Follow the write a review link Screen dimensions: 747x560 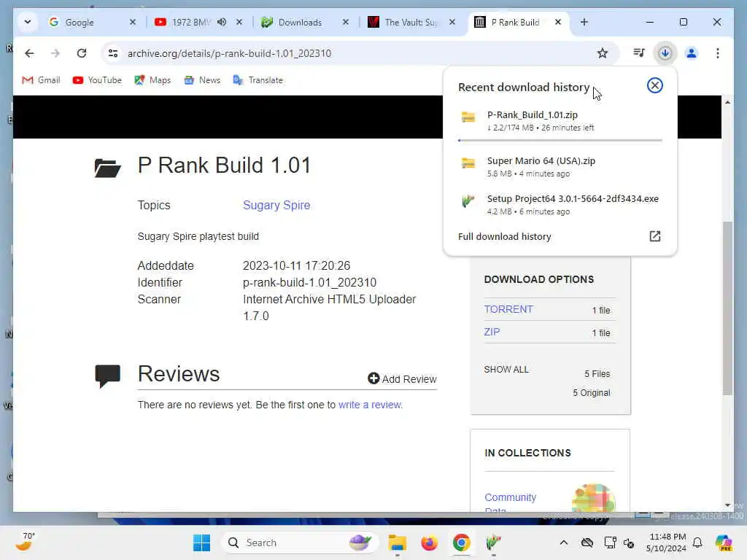370,405
